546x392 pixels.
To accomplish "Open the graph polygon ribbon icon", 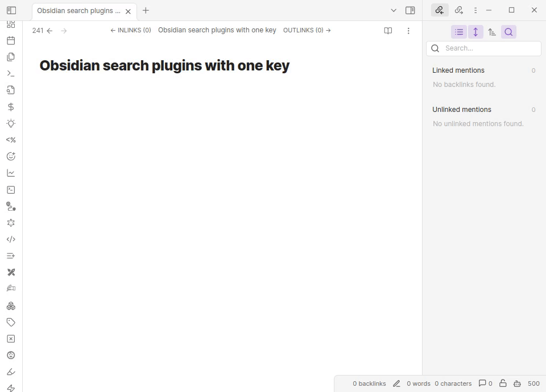I will tap(11, 223).
